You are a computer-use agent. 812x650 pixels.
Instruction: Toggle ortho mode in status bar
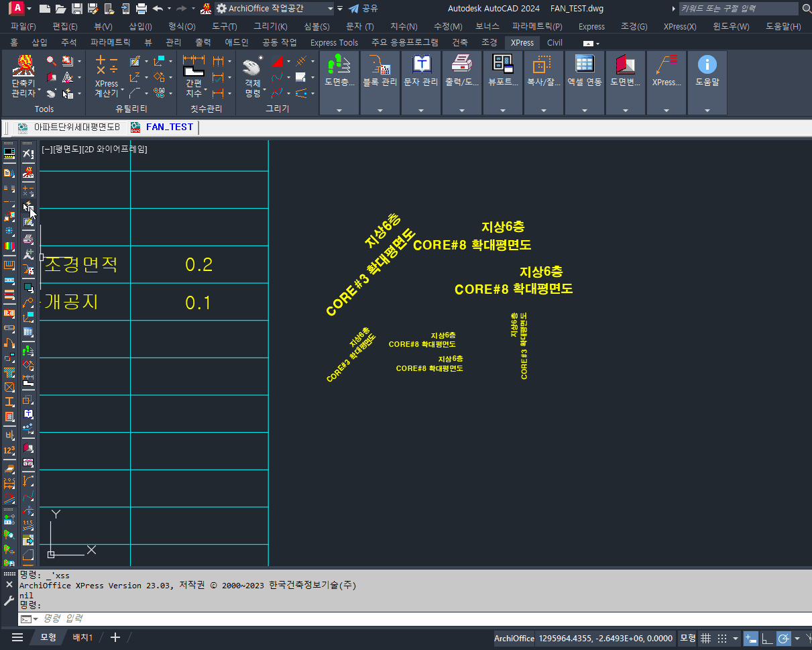[767, 638]
